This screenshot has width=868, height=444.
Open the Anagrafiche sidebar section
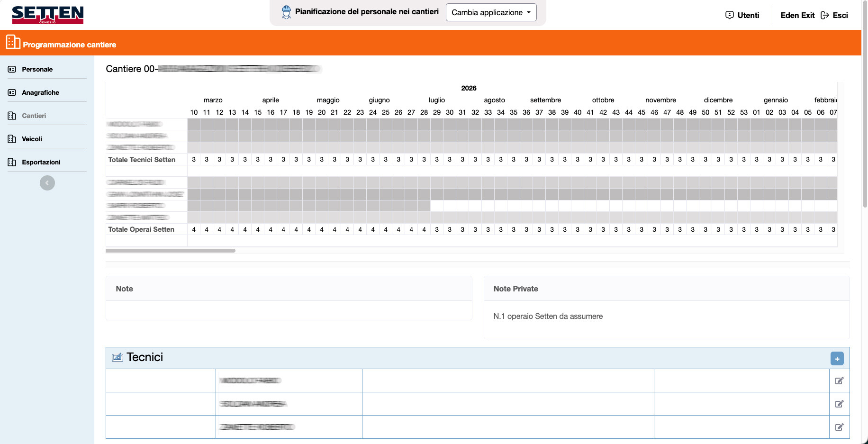[40, 92]
